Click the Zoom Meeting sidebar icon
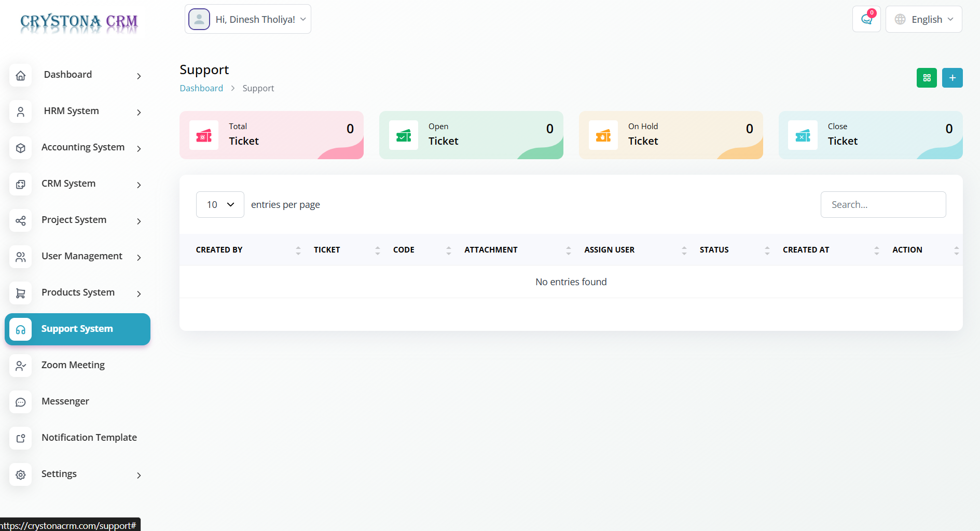980x531 pixels. coord(21,366)
